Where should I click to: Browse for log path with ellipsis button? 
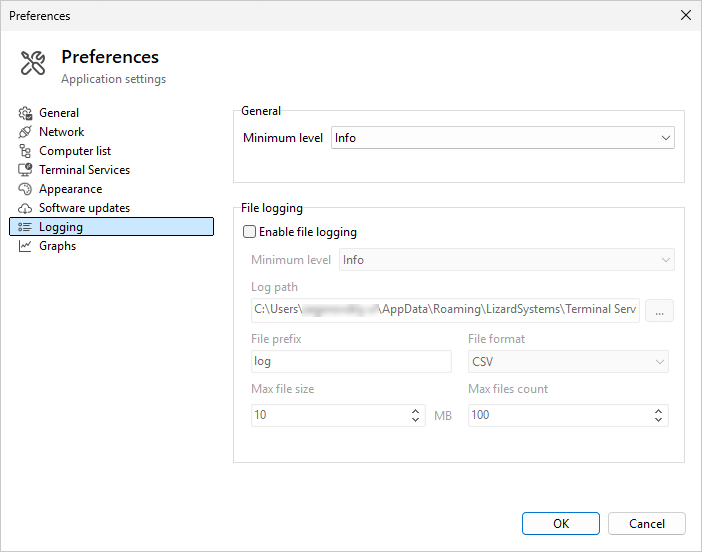tap(659, 311)
